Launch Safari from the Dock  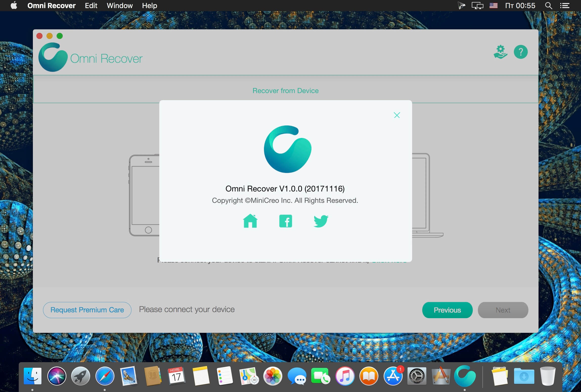coord(105,376)
